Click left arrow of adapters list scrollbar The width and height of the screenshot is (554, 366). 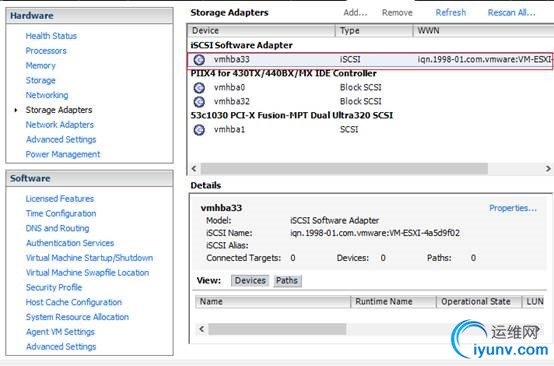(x=194, y=169)
